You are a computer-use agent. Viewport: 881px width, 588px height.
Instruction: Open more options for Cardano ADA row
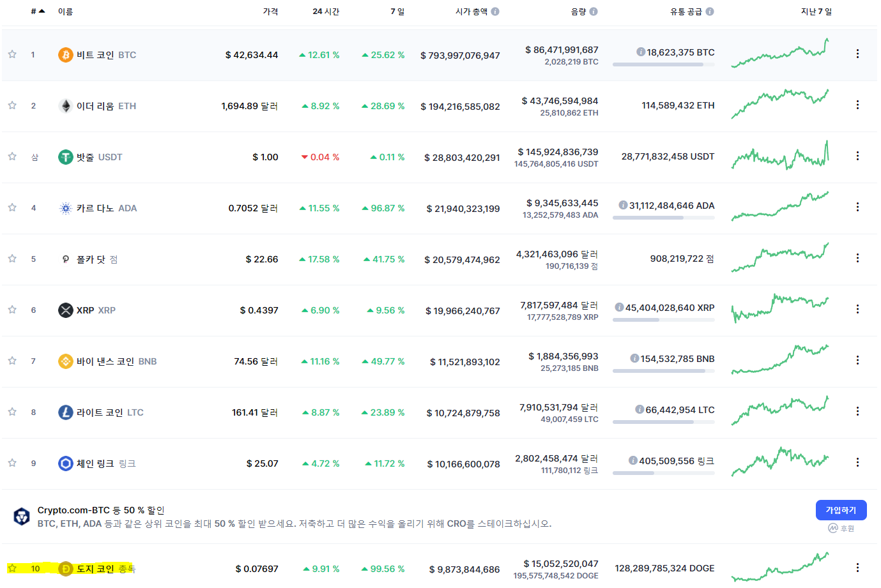point(857,207)
